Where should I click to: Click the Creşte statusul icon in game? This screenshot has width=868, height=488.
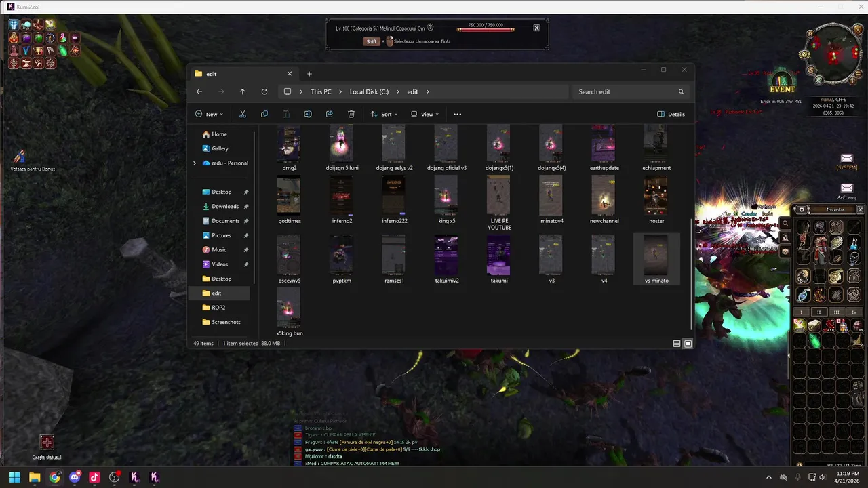(x=47, y=443)
